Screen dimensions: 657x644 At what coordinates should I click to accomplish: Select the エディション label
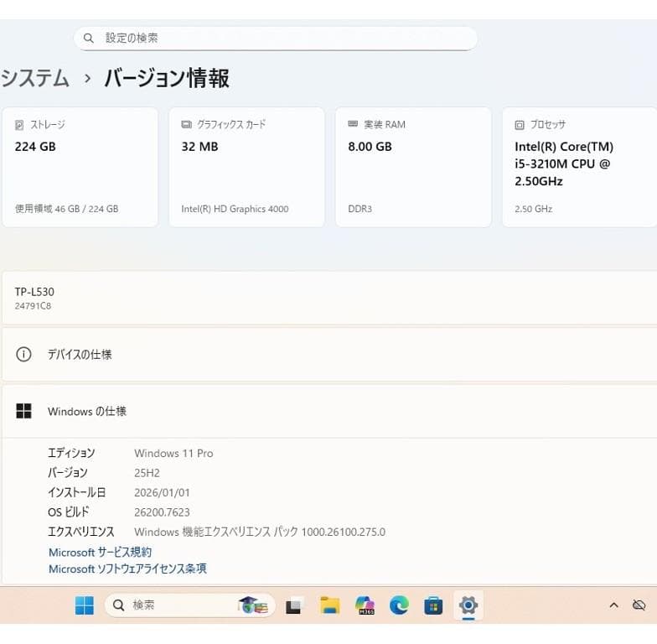pyautogui.click(x=71, y=453)
